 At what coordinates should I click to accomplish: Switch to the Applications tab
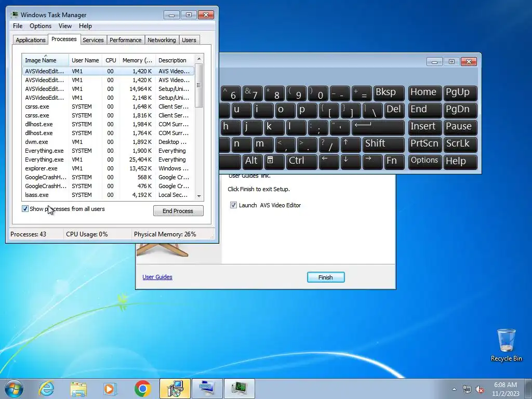31,40
